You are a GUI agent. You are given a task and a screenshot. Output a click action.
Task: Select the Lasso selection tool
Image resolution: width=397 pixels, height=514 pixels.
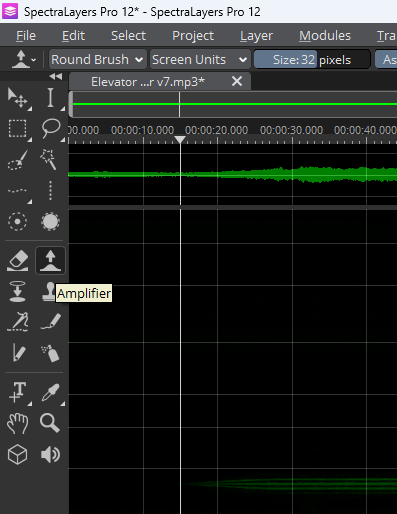coord(51,129)
